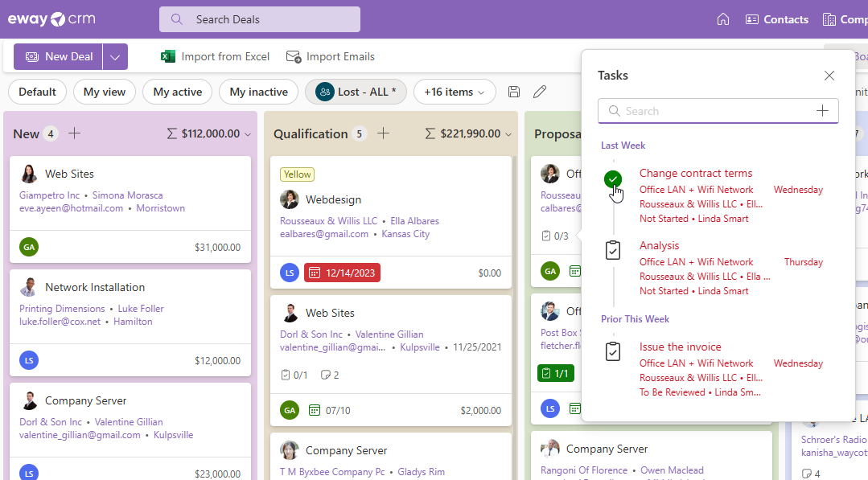Click Import Emails
Viewport: 868px width, 480px height.
click(x=330, y=56)
